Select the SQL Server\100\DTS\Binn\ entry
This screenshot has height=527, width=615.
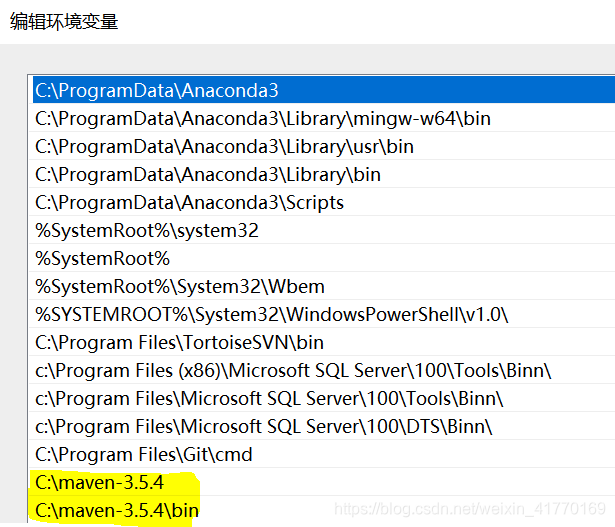[x=324, y=427]
